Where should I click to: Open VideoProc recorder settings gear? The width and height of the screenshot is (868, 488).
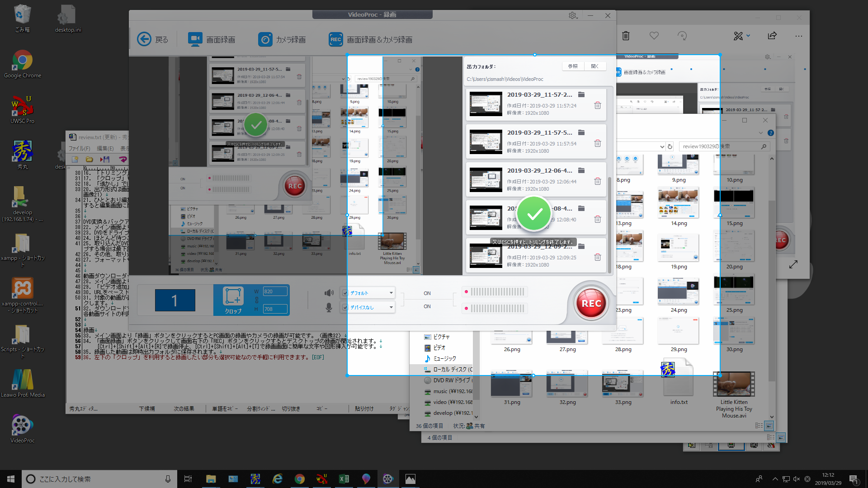click(x=573, y=15)
